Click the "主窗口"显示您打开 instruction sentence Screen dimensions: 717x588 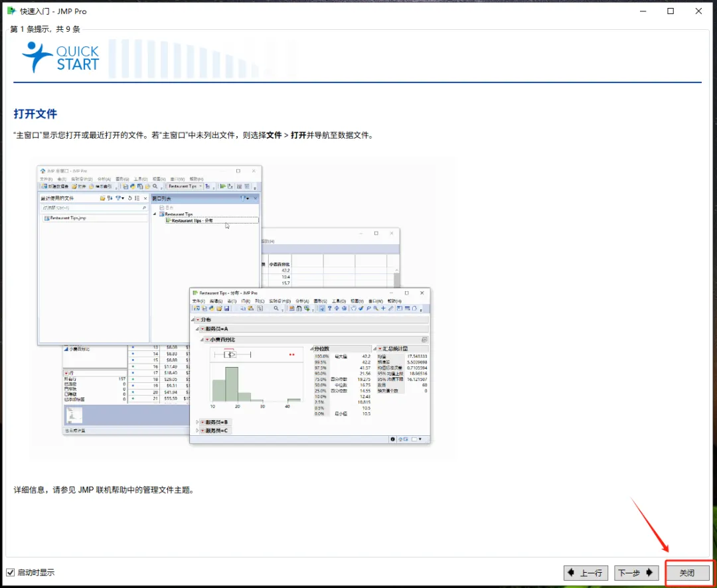coord(193,135)
